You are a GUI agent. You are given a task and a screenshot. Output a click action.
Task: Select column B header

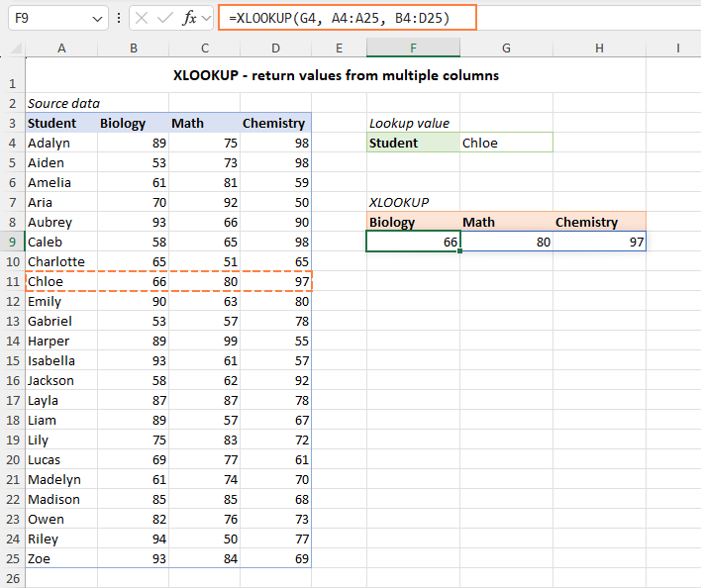(134, 48)
